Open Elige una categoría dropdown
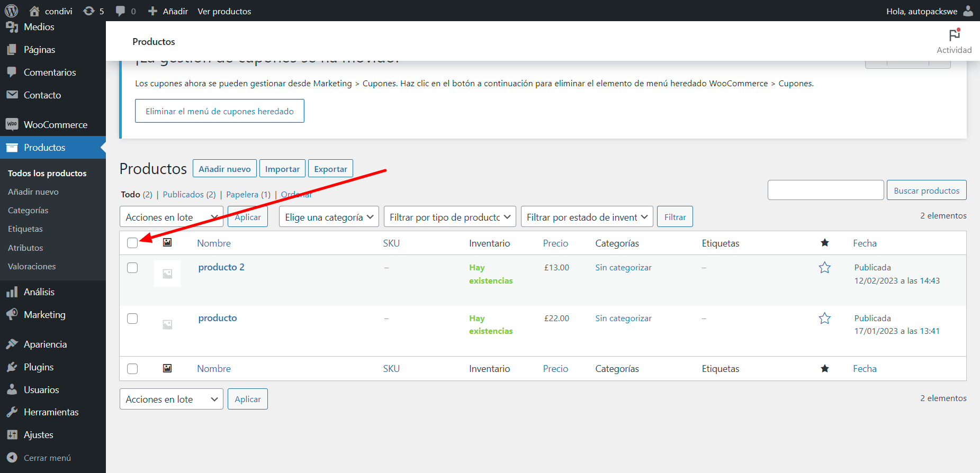Screen dimensions: 980x473 tap(329, 217)
